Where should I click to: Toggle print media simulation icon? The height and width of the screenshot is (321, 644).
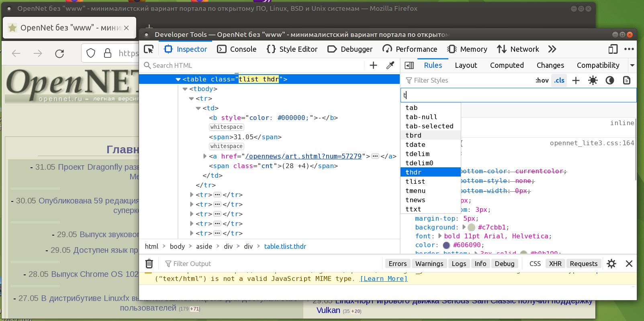tap(626, 80)
